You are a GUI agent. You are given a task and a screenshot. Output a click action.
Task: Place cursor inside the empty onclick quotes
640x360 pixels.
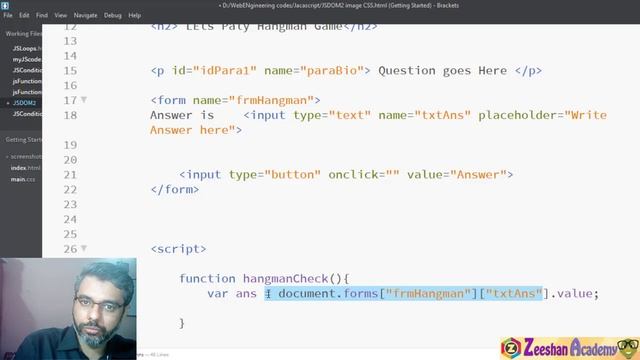[392, 174]
